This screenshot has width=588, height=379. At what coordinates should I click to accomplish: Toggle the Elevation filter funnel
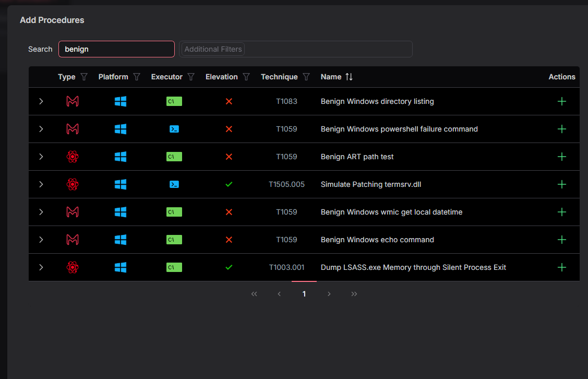tap(246, 77)
